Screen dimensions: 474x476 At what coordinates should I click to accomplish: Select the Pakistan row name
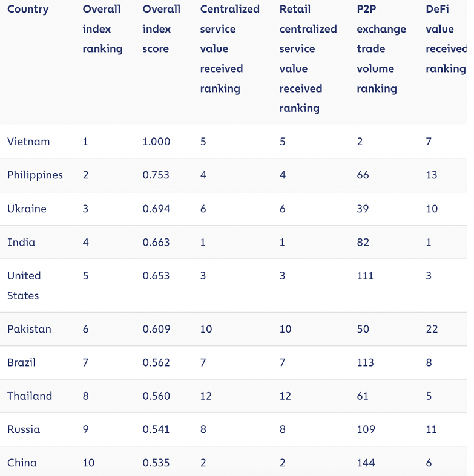(29, 329)
